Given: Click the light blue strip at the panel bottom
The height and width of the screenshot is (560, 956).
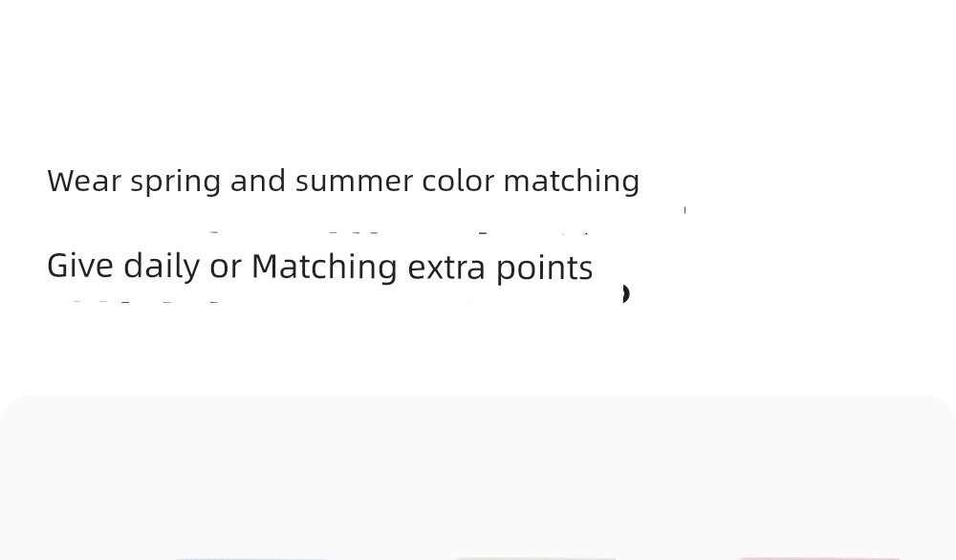Looking at the screenshot, I should click(255, 557).
